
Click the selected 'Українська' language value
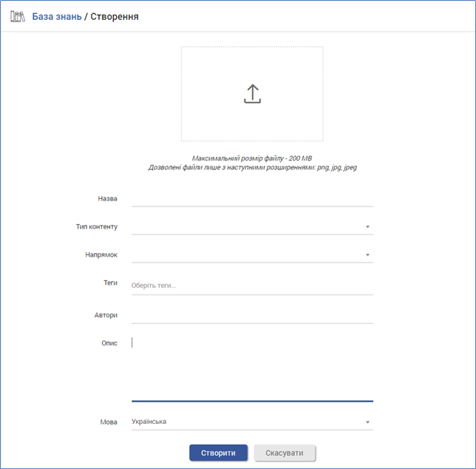pyautogui.click(x=149, y=422)
